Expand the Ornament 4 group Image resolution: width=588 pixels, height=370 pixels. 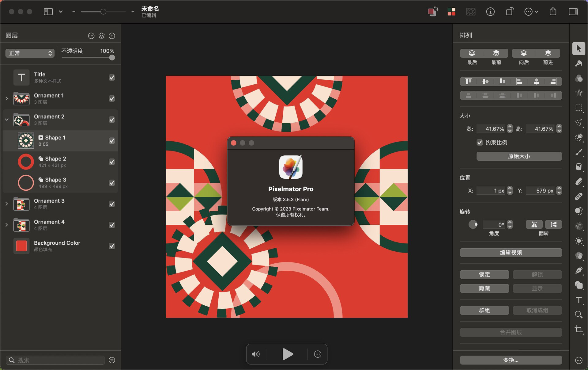click(x=7, y=225)
